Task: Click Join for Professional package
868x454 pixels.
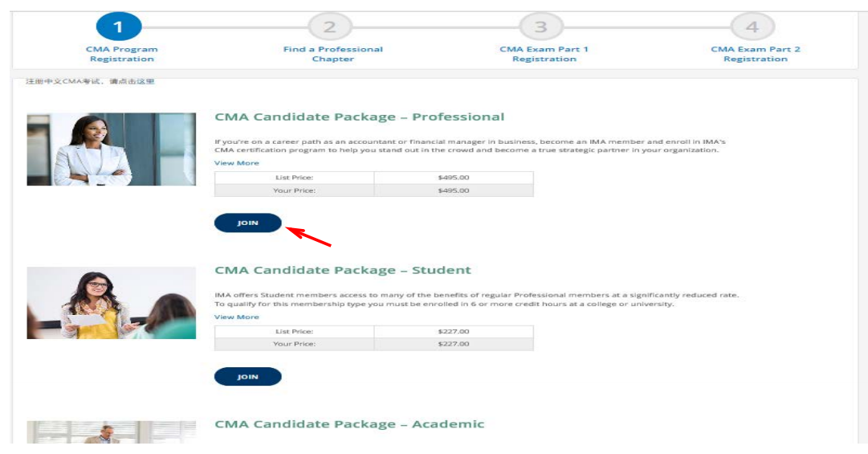Action: [247, 223]
